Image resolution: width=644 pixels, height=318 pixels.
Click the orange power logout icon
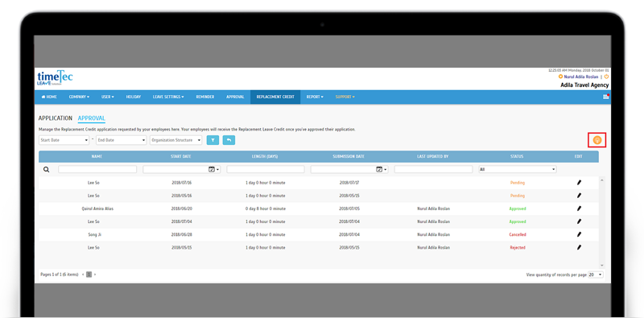pyautogui.click(x=606, y=76)
